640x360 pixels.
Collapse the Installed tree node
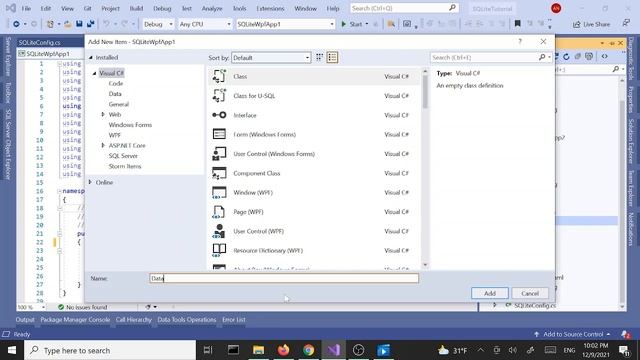[91, 58]
